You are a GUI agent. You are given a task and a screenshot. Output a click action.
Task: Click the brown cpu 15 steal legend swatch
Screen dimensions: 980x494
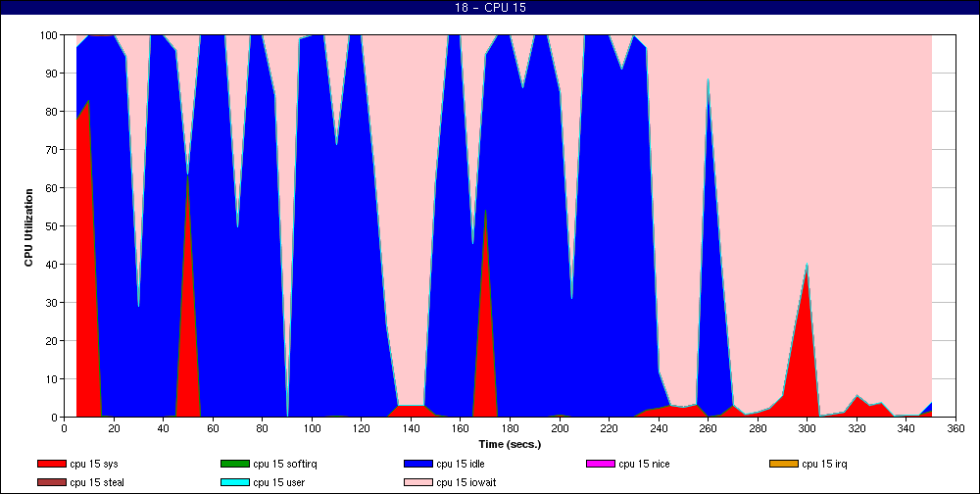click(x=51, y=482)
